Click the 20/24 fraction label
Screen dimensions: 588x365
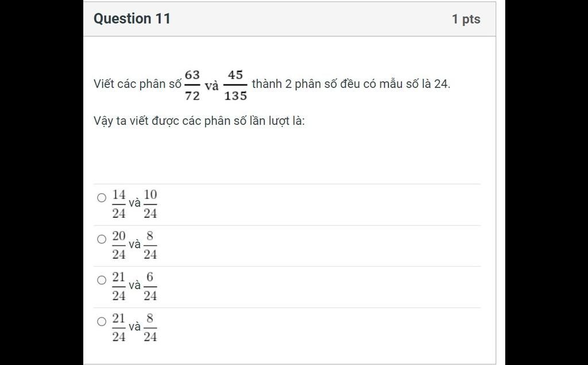[x=119, y=245]
